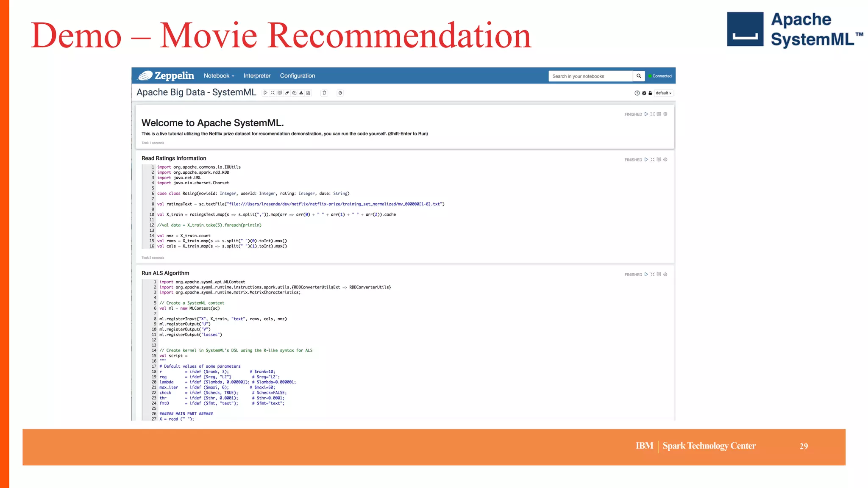
Task: Clone this note via copy icon
Action: click(294, 93)
